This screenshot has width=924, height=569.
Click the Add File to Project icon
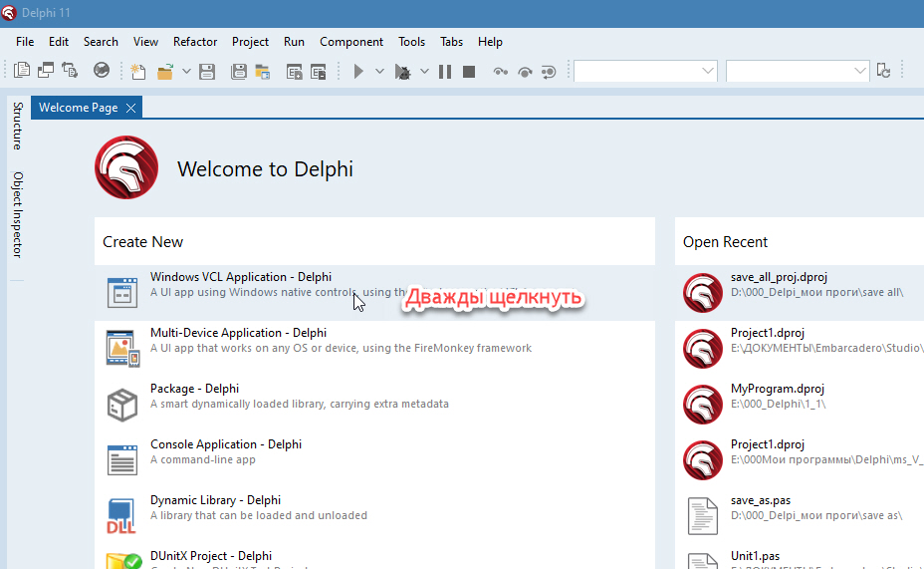[x=294, y=72]
